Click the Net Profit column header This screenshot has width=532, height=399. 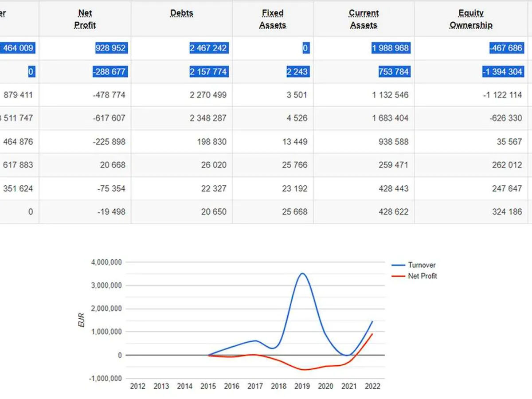click(x=85, y=19)
